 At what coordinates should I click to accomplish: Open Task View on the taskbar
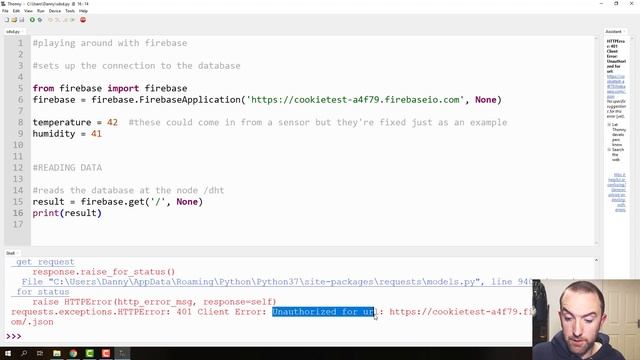40,353
